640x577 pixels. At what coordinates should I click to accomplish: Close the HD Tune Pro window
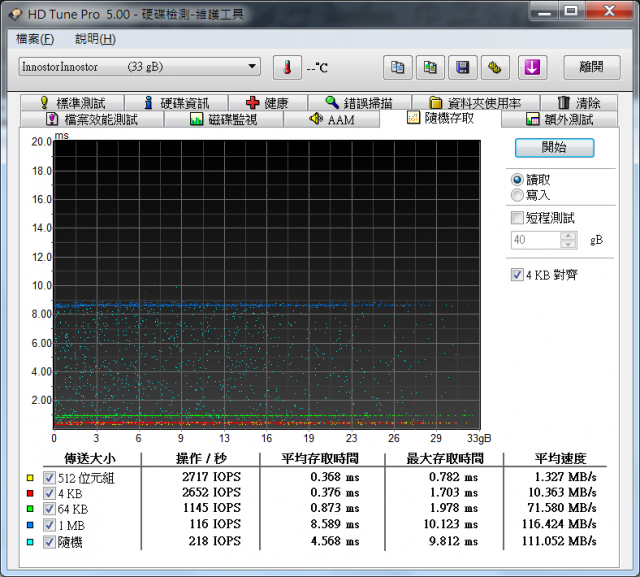(610, 12)
